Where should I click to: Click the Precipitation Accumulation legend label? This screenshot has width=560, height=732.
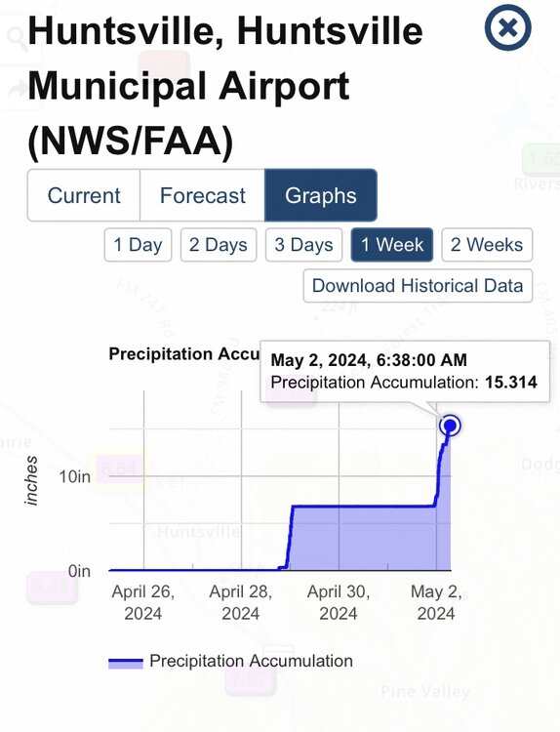251,661
